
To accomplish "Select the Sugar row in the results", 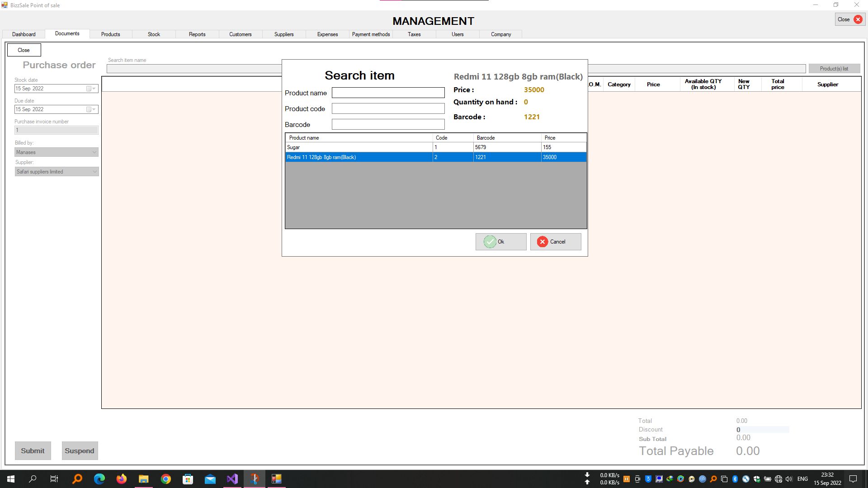I will tap(359, 147).
